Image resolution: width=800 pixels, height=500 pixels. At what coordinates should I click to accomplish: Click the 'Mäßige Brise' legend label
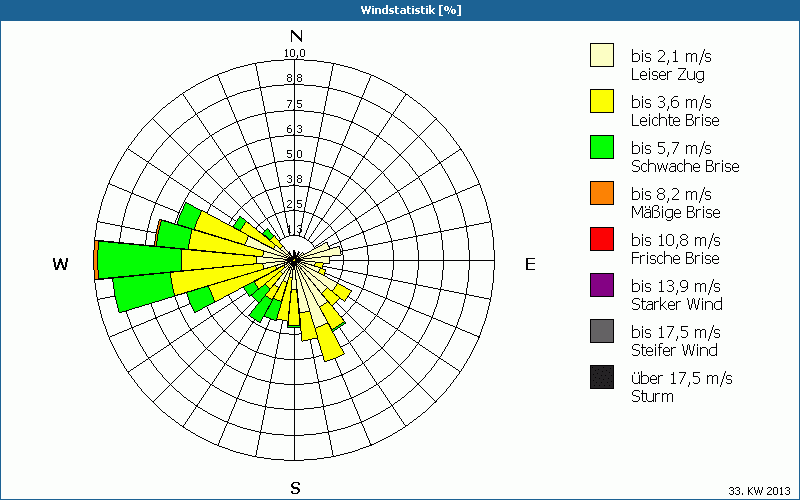coord(676,212)
